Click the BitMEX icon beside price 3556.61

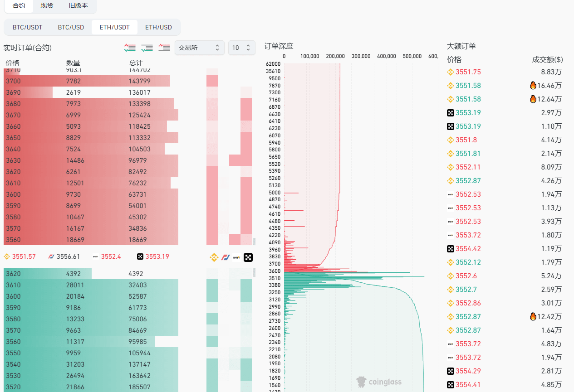point(51,256)
